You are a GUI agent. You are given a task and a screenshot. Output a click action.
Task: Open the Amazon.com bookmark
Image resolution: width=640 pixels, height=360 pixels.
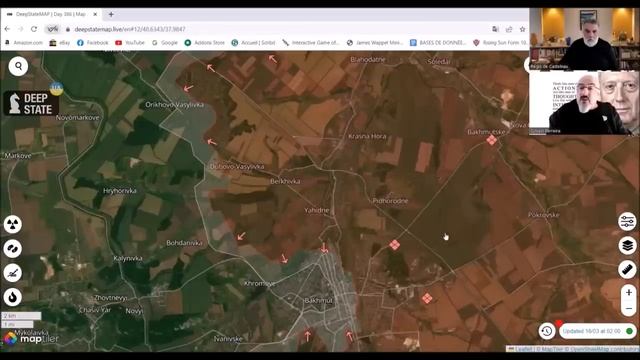coord(24,42)
